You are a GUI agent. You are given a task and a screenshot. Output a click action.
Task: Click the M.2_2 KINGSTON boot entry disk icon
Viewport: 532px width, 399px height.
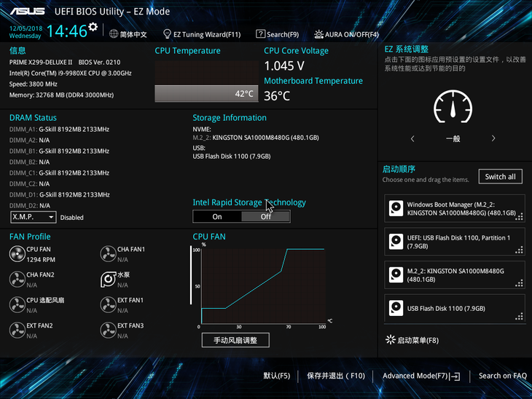(396, 275)
